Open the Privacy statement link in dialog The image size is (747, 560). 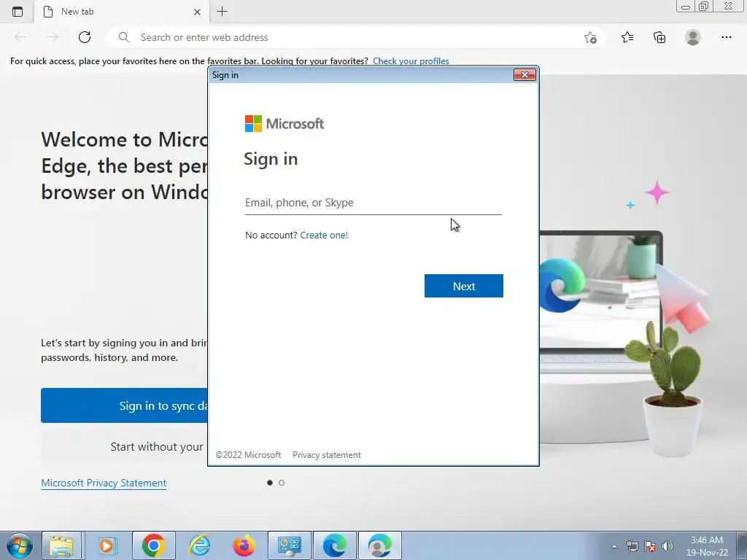[326, 455]
